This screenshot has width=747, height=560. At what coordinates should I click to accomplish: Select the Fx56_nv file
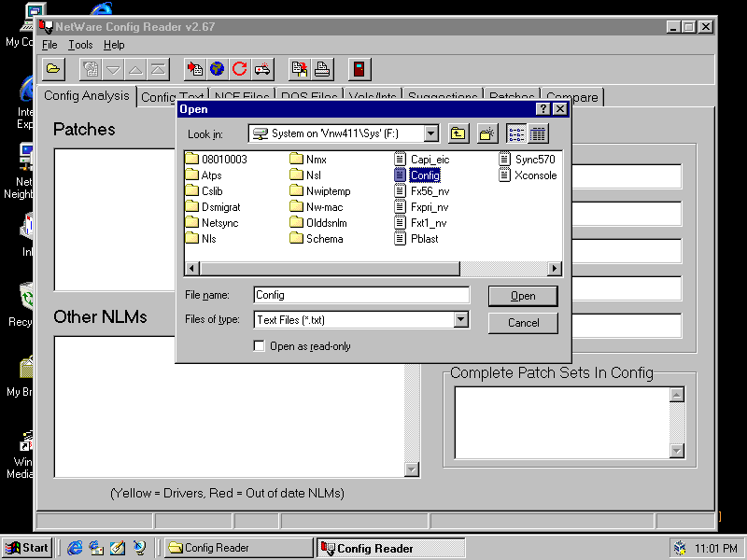(422, 191)
